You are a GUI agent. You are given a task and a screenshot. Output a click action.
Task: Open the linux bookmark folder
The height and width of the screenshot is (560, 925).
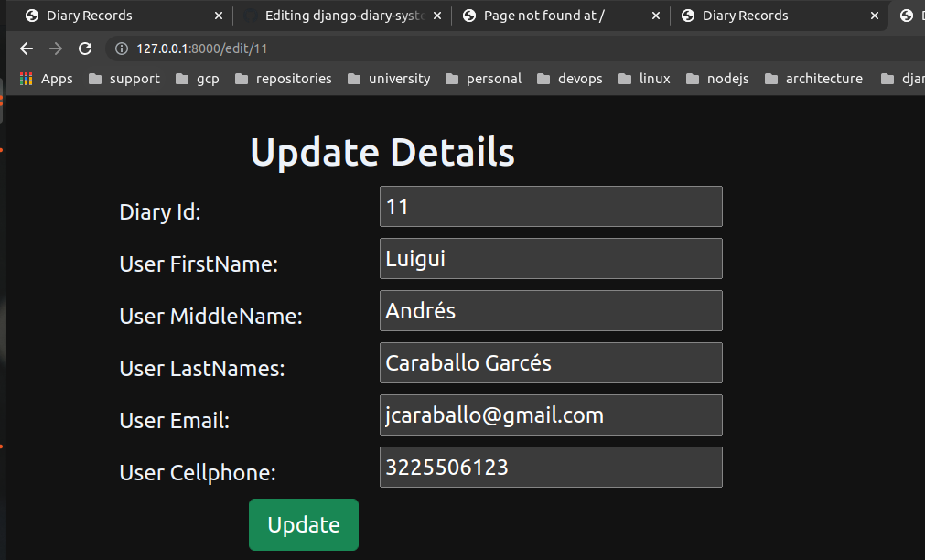point(644,79)
